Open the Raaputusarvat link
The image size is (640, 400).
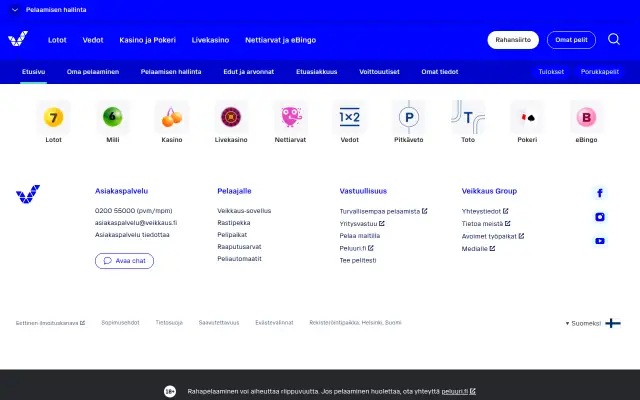coord(239,247)
